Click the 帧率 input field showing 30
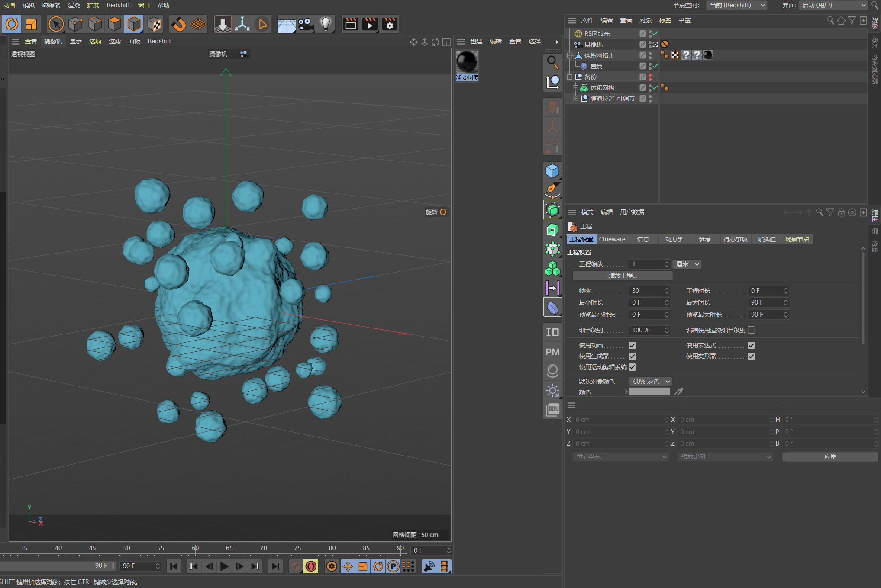This screenshot has width=881, height=588. [x=649, y=291]
